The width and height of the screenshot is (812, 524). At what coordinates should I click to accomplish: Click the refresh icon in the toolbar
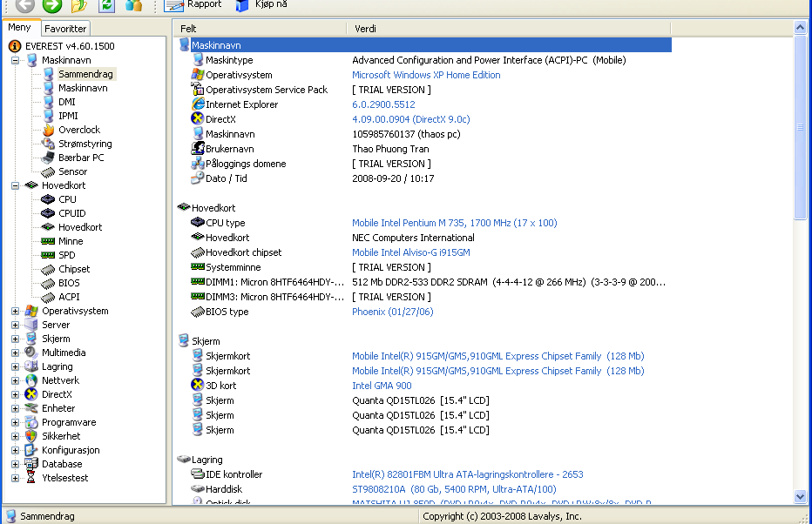coord(106,5)
